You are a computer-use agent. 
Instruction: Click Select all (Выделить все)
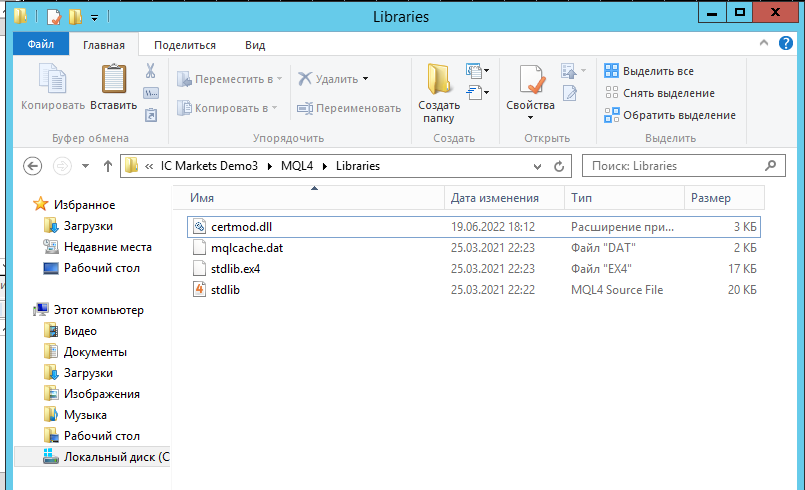pos(649,71)
